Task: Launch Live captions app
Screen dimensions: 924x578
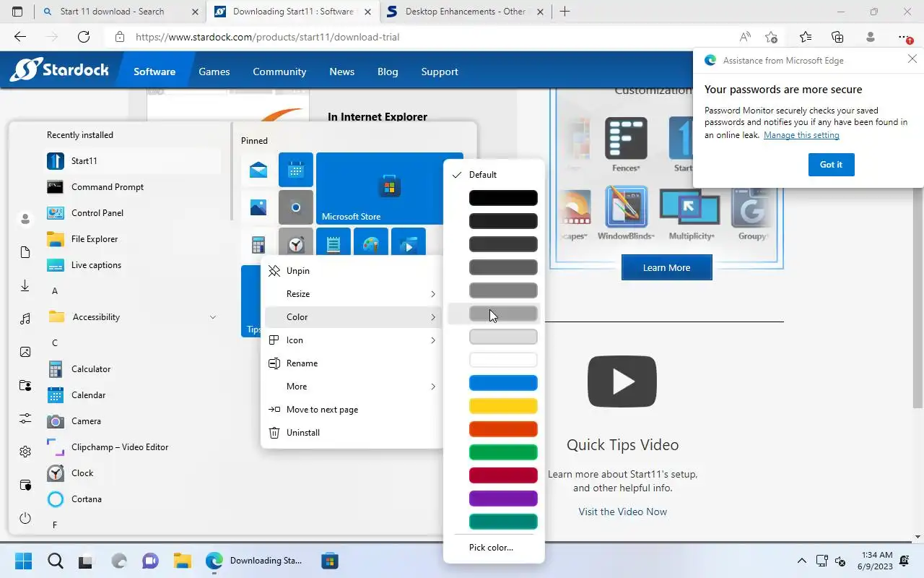Action: point(133,264)
